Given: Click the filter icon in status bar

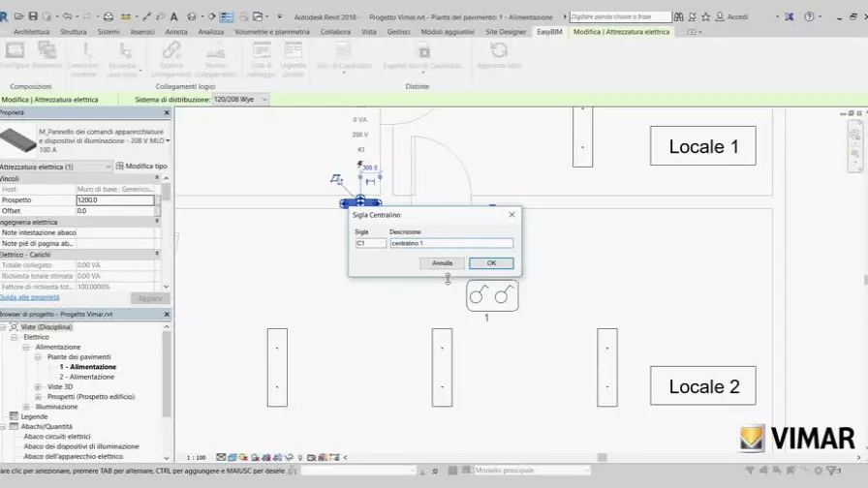Looking at the screenshot, I should (x=833, y=471).
